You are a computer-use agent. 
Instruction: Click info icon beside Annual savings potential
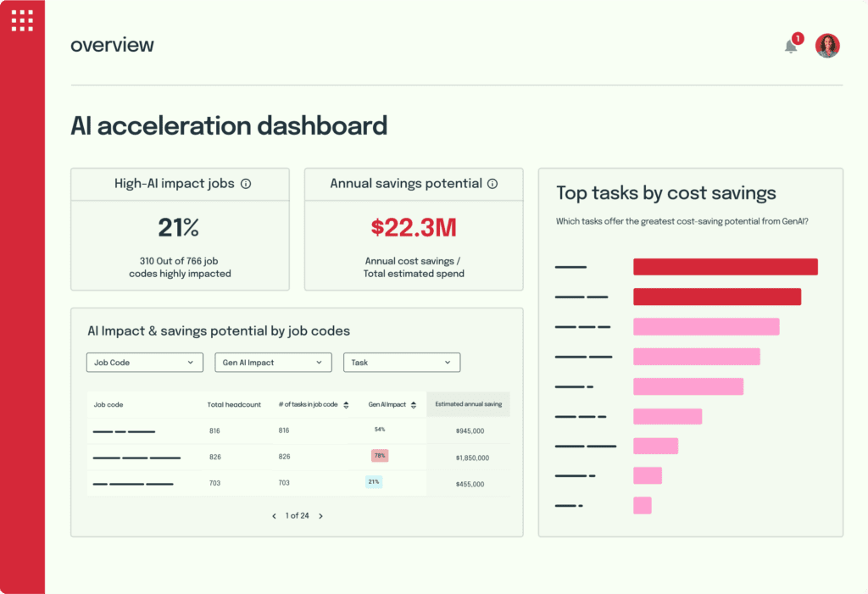pyautogui.click(x=492, y=184)
